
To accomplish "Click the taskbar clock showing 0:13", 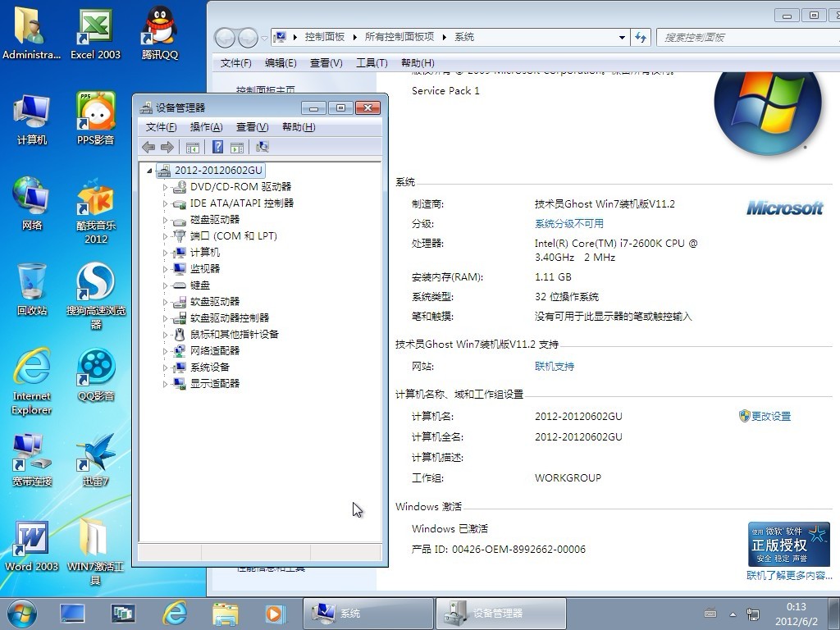I will click(x=796, y=614).
